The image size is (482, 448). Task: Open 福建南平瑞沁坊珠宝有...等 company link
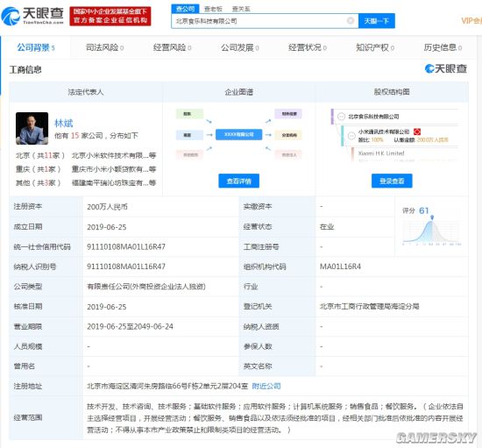point(114,183)
